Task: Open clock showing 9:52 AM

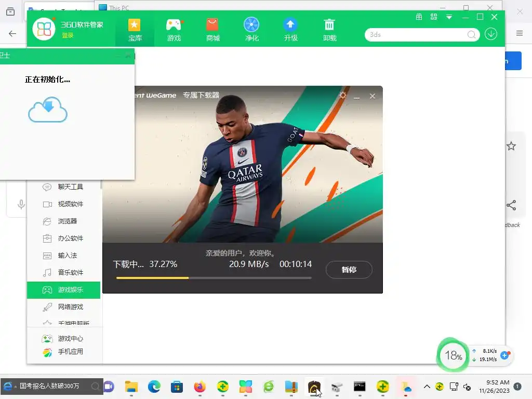Action: pyautogui.click(x=494, y=387)
